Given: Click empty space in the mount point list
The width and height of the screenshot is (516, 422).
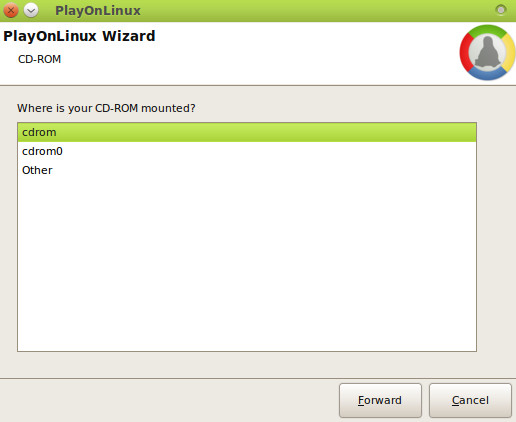Looking at the screenshot, I should [x=247, y=263].
